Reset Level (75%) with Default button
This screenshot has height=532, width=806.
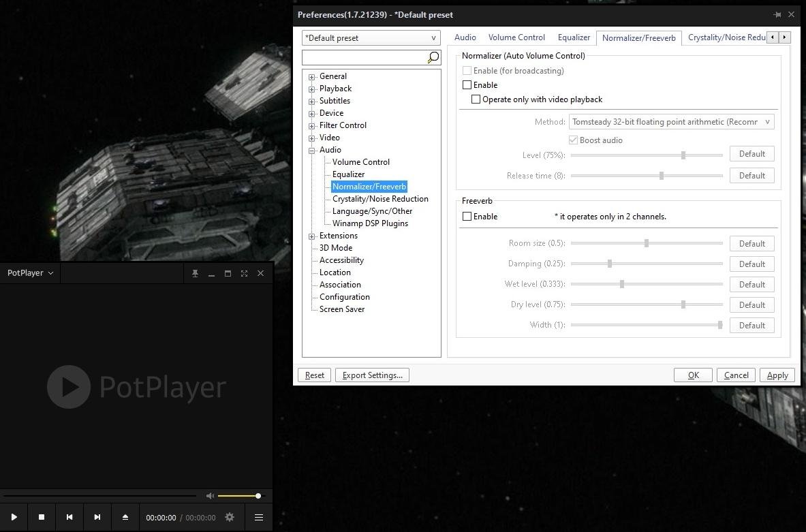tap(752, 154)
